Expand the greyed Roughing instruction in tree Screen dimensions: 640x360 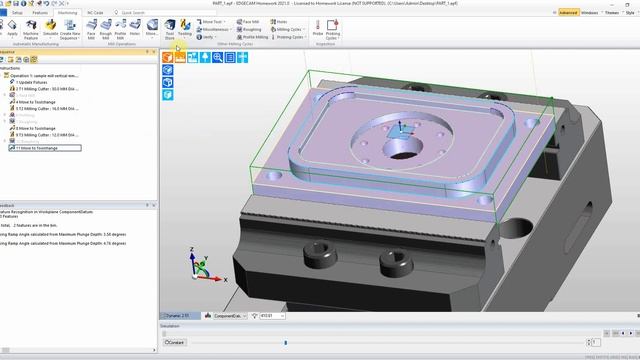5,122
